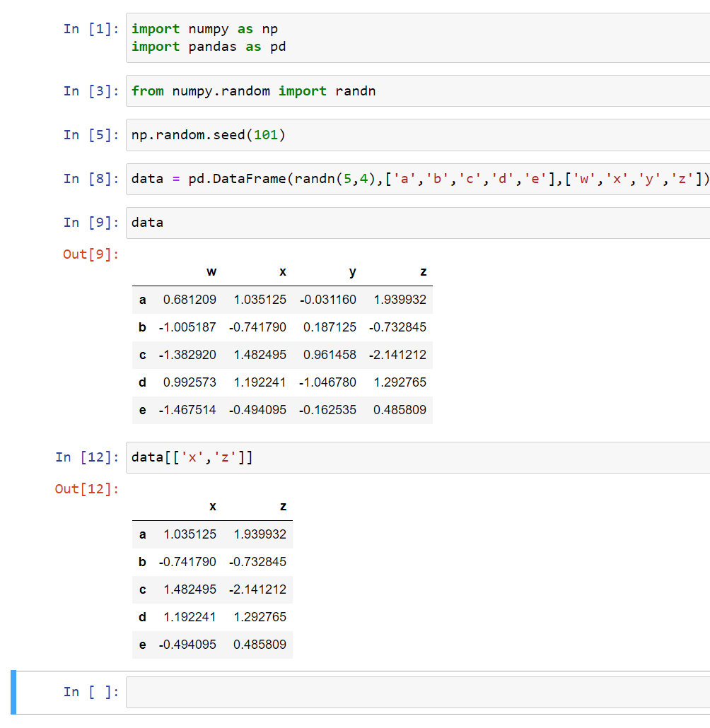Click the blue selected-cell indicator bar
710x728 pixels.
[13, 692]
